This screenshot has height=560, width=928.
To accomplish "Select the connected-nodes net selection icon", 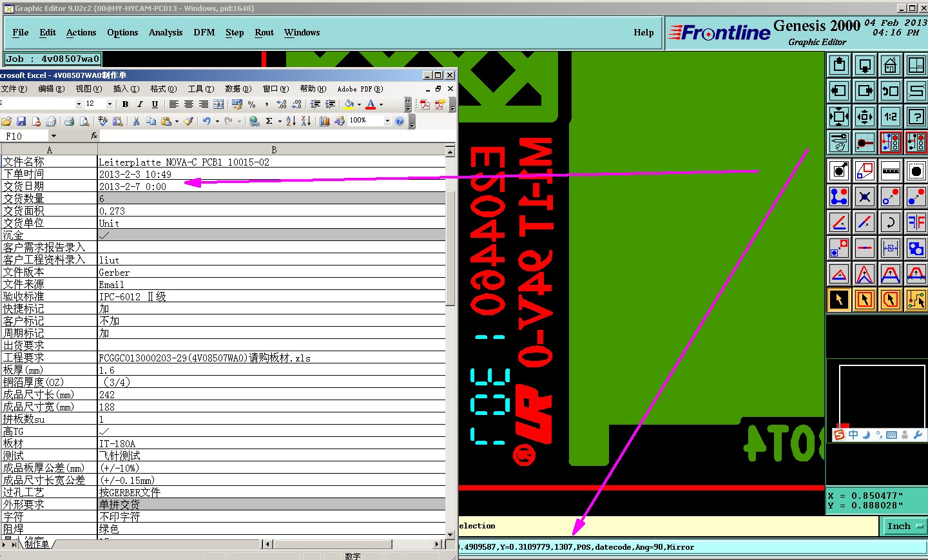I will point(839,197).
